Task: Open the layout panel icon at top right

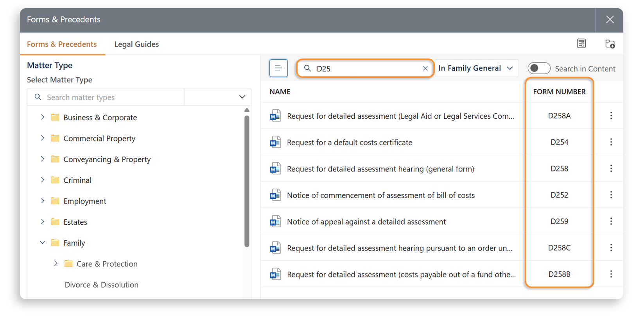Action: coord(581,44)
